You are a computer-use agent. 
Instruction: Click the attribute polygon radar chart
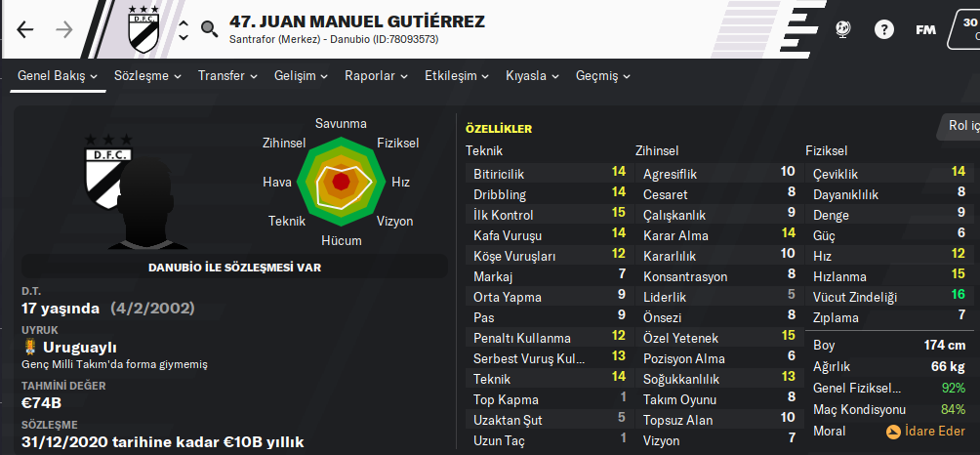click(341, 182)
